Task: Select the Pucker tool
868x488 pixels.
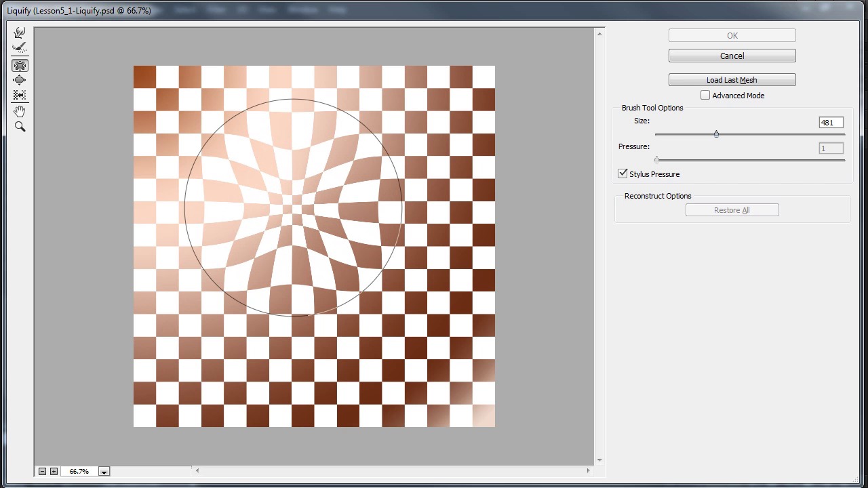Action: (20, 66)
